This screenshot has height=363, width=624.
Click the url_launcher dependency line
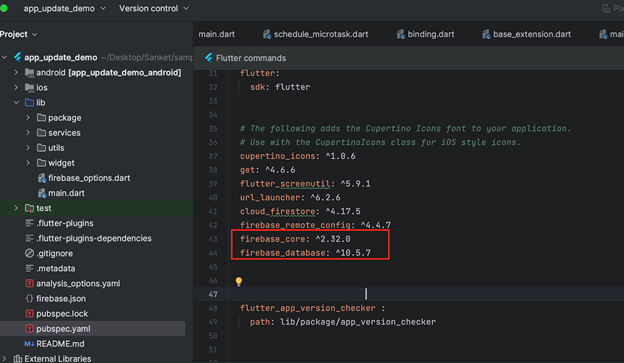(x=290, y=197)
